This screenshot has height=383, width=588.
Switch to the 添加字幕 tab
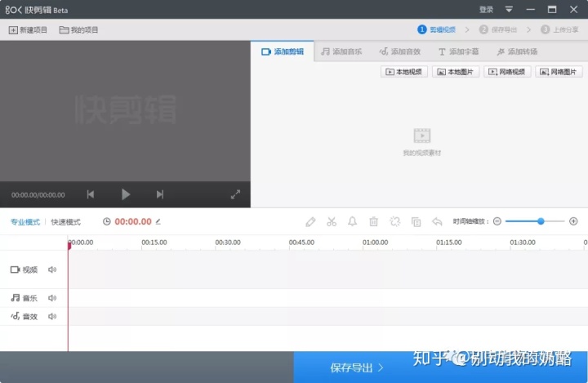(x=458, y=51)
